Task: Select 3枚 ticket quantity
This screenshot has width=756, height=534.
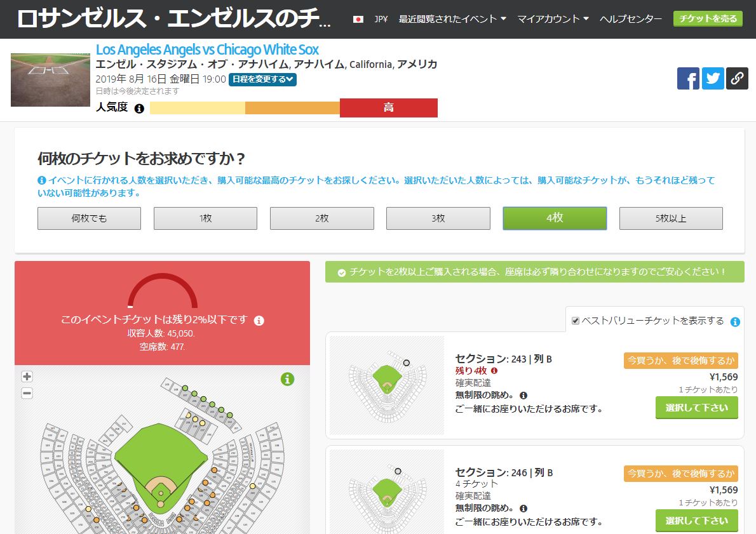Action: click(x=438, y=218)
